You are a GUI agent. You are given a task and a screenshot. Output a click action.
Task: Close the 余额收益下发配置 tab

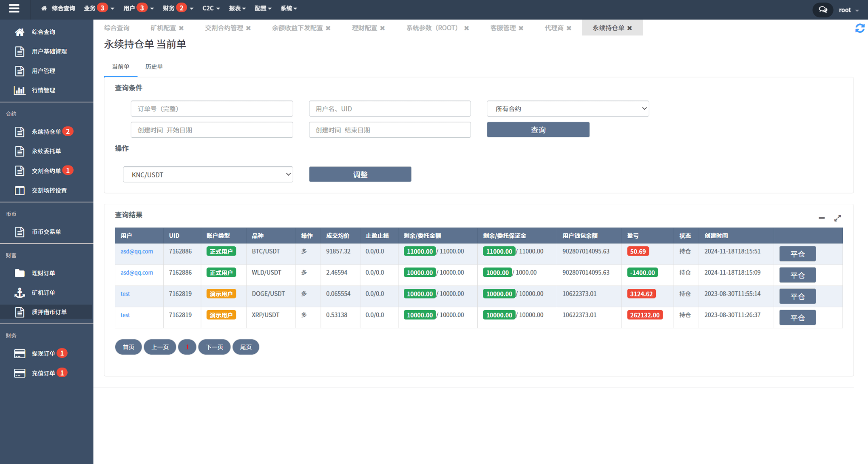click(x=328, y=28)
